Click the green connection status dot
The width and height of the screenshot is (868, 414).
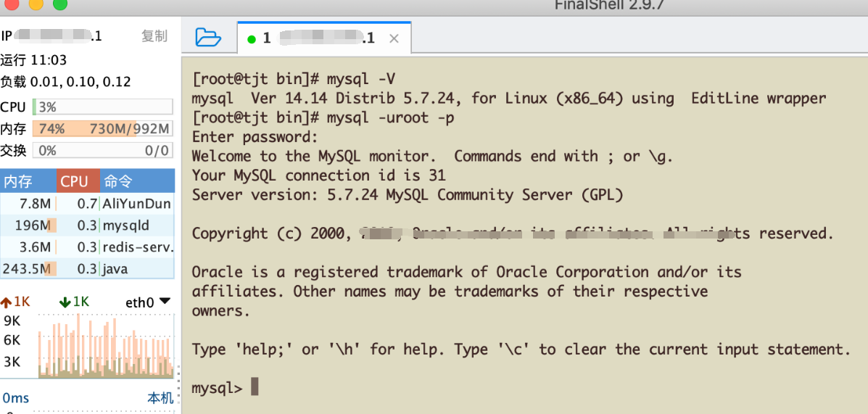(x=252, y=39)
